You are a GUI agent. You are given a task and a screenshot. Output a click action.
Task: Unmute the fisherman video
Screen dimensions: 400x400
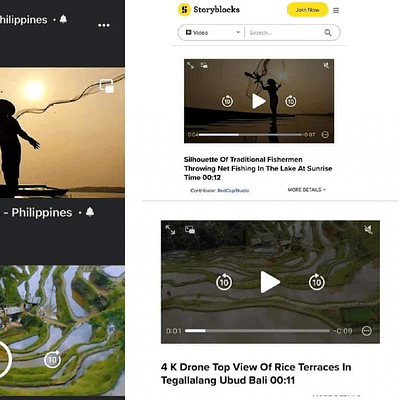[326, 65]
